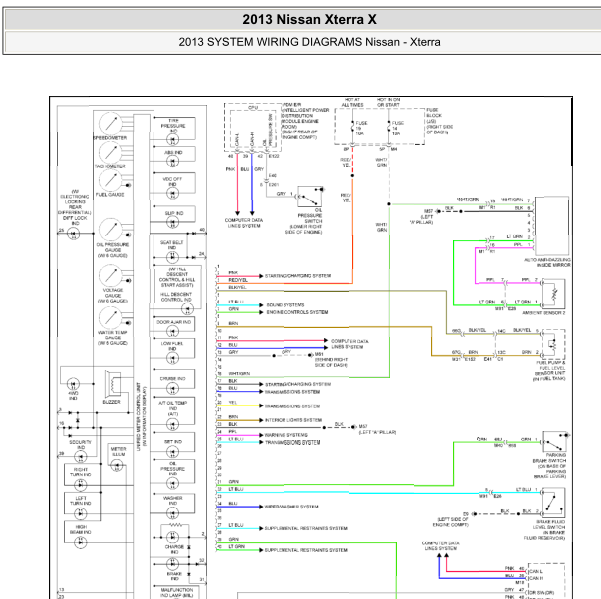Click the buzzer coil symbol
601x599 pixels.
pyautogui.click(x=113, y=384)
